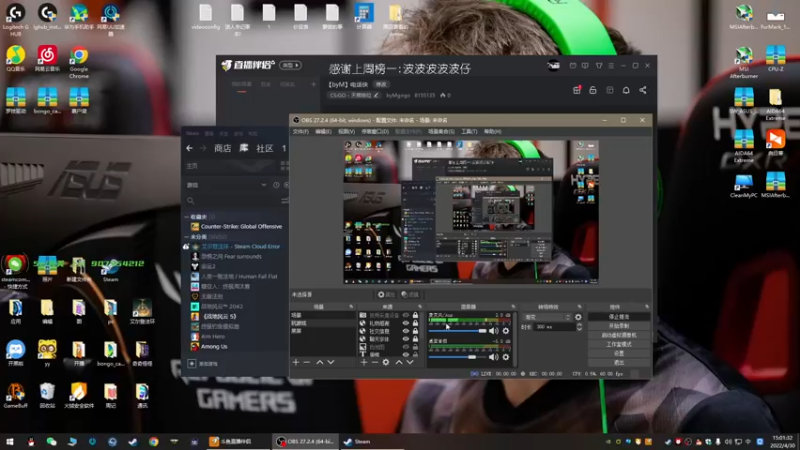Toggle visibility of the second source row
The height and width of the screenshot is (450, 800).
(x=406, y=323)
